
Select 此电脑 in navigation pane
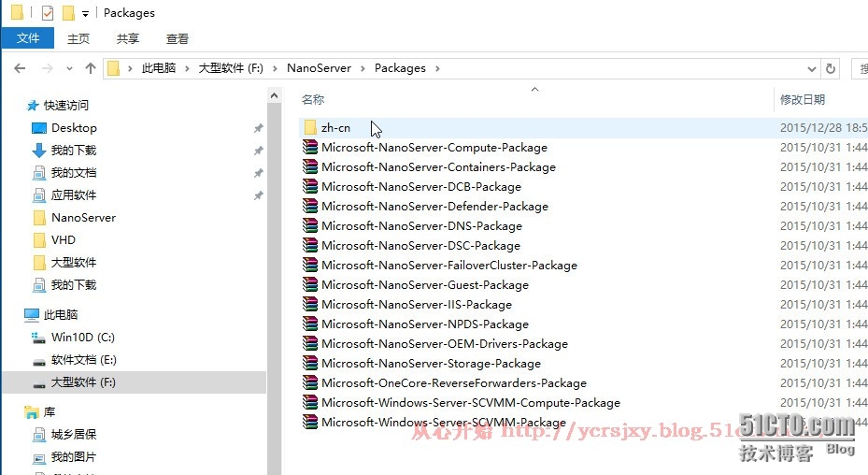pyautogui.click(x=61, y=315)
